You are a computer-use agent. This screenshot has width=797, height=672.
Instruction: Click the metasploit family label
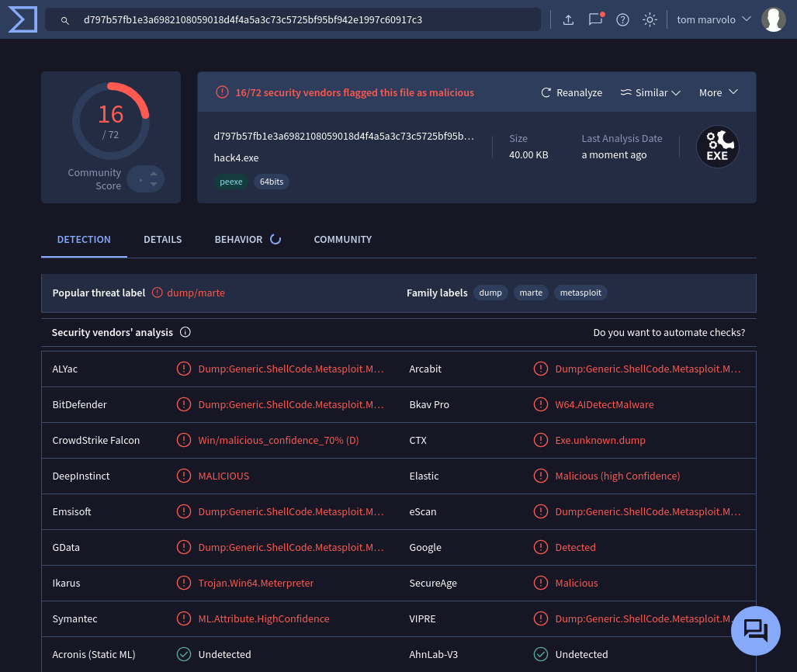580,293
